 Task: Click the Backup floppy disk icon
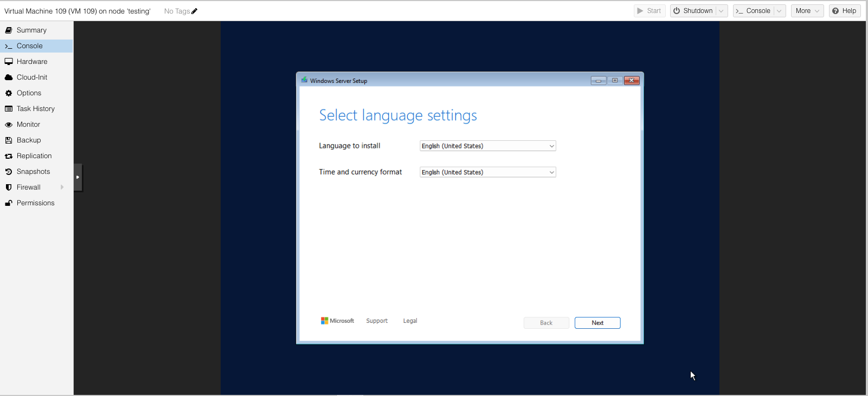pyautogui.click(x=9, y=140)
